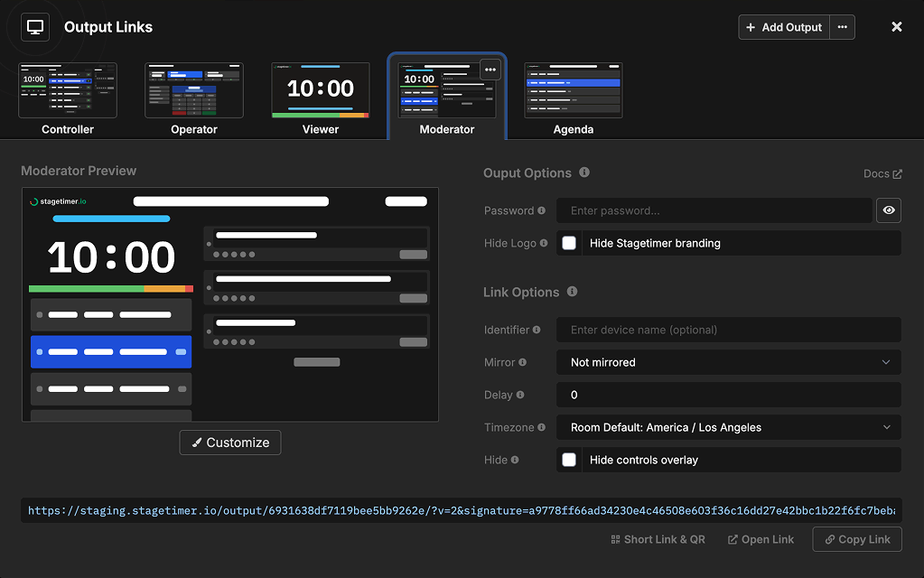Click the output URL field
The height and width of the screenshot is (578, 924).
462,510
